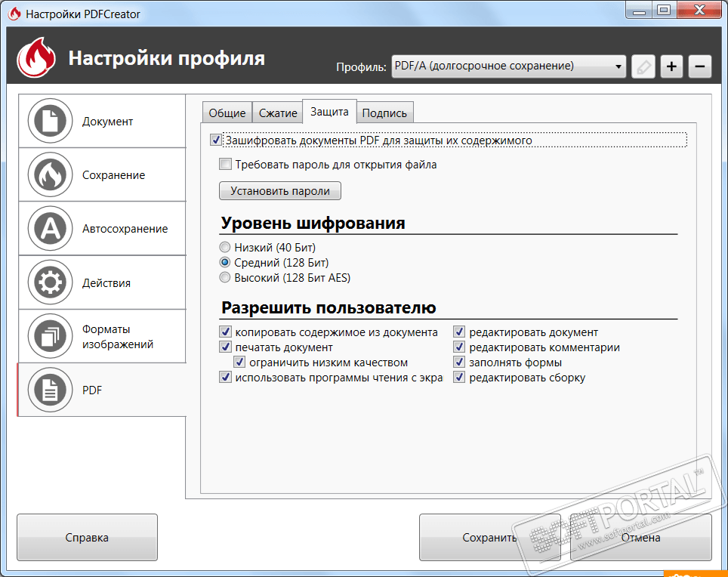The height and width of the screenshot is (577, 728).
Task: Click the Действия label in the sidebar
Action: (x=106, y=283)
